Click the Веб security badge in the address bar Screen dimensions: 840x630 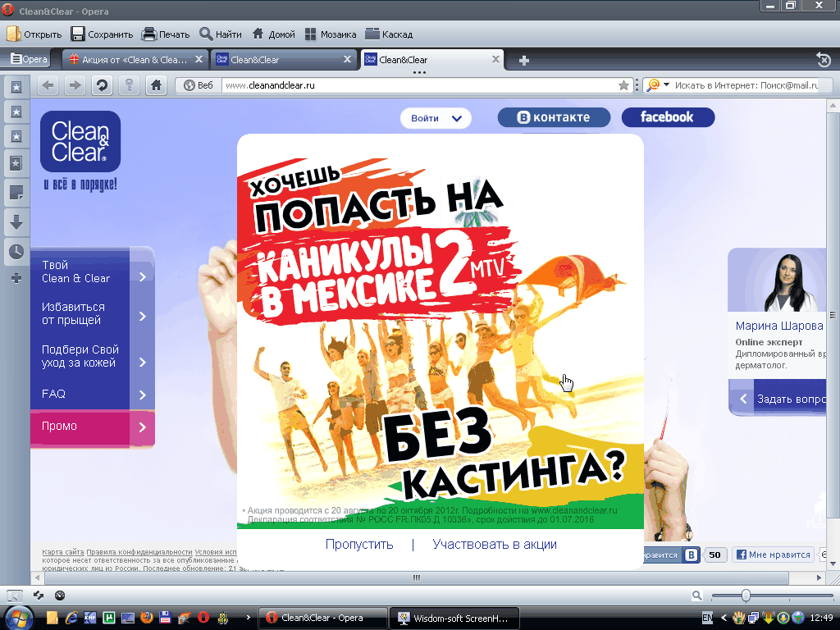(x=199, y=85)
